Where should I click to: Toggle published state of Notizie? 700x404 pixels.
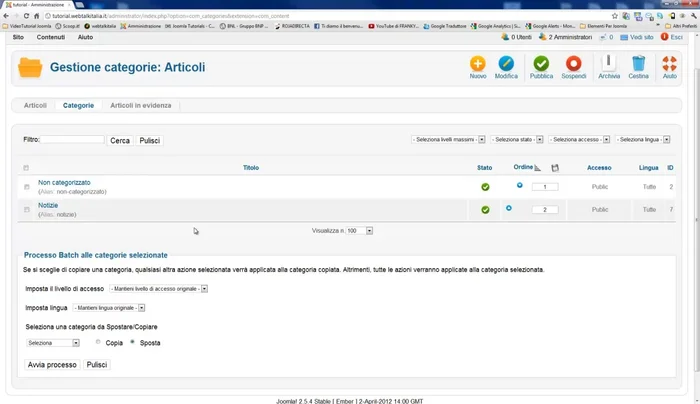(x=485, y=210)
